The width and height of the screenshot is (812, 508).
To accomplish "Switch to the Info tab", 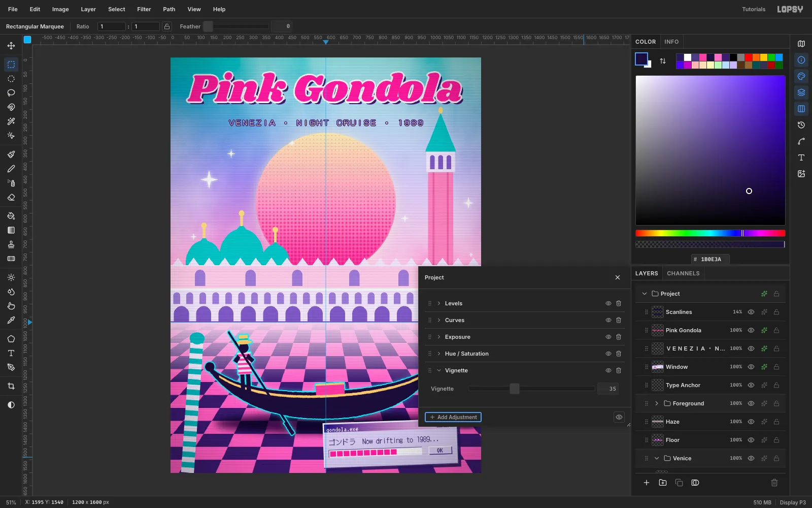I will click(x=671, y=42).
